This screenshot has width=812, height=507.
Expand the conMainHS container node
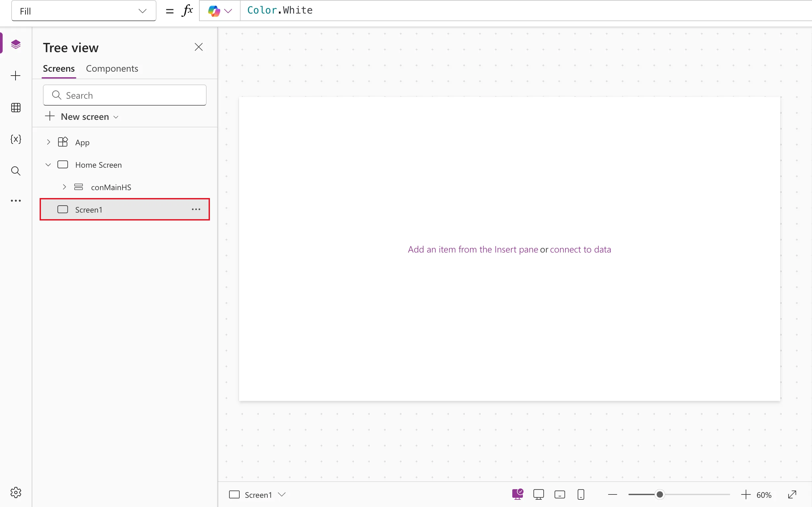[x=64, y=187]
